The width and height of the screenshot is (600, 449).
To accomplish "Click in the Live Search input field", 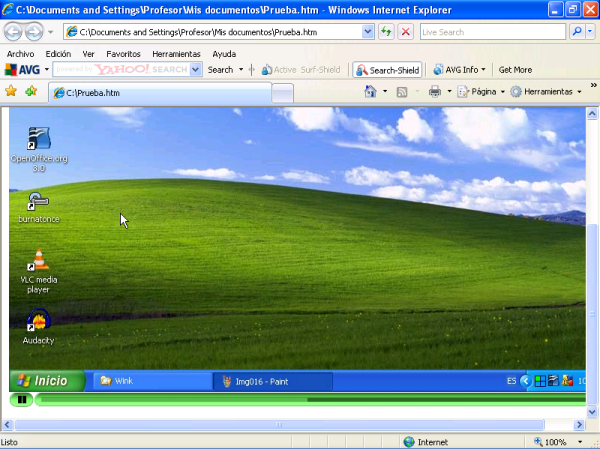I will [490, 32].
